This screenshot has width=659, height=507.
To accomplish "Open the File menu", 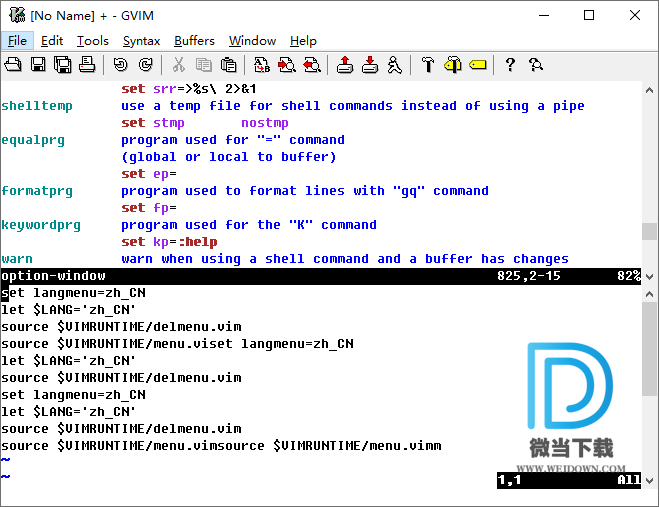I will (18, 40).
